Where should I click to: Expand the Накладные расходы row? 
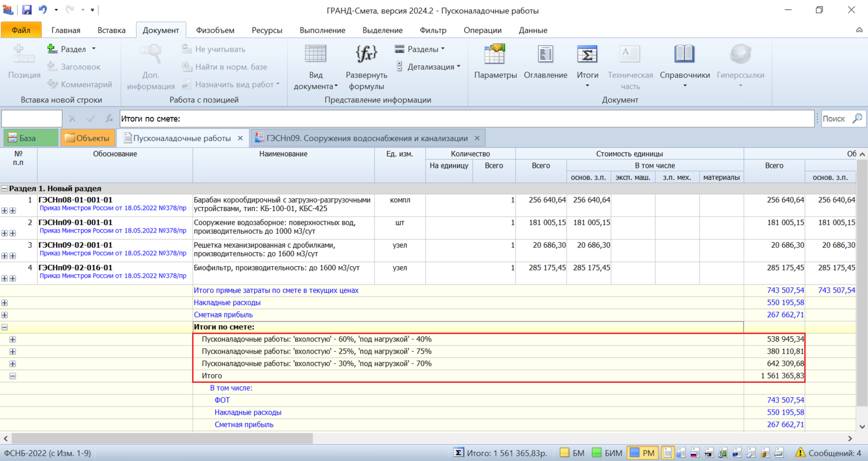point(5,303)
